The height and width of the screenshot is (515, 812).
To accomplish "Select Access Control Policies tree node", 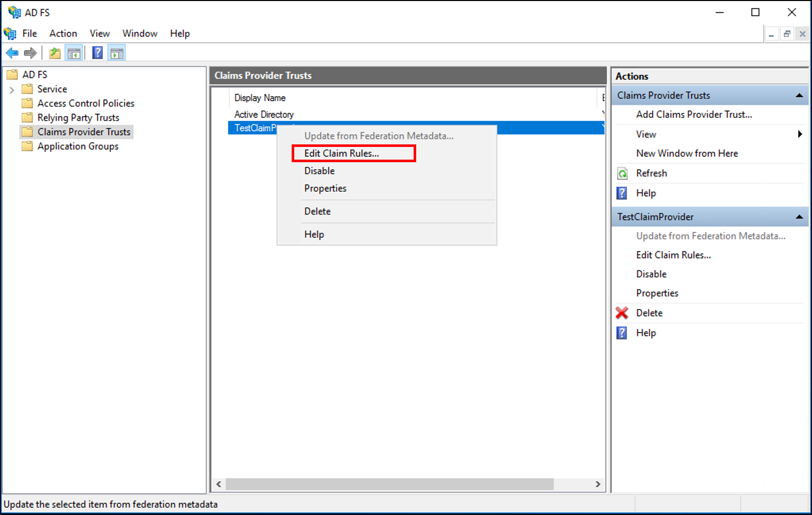I will pyautogui.click(x=86, y=103).
